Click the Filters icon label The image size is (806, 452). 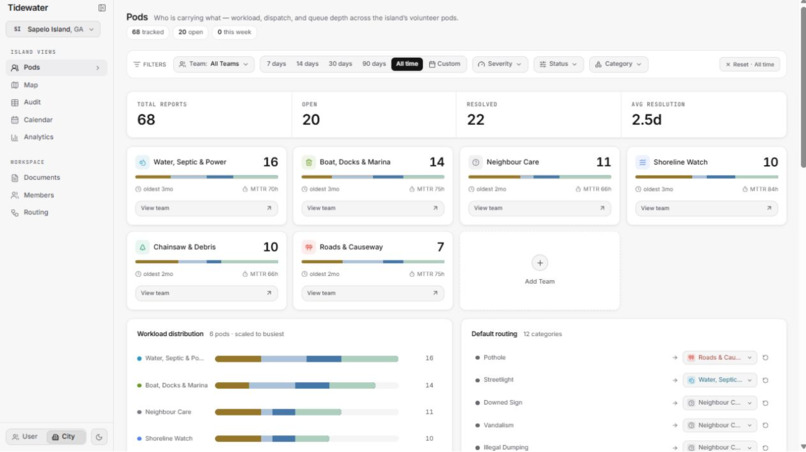coord(150,64)
